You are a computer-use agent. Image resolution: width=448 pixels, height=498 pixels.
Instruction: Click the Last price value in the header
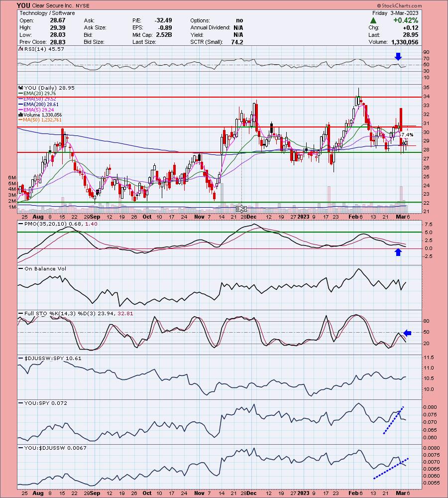411,35
